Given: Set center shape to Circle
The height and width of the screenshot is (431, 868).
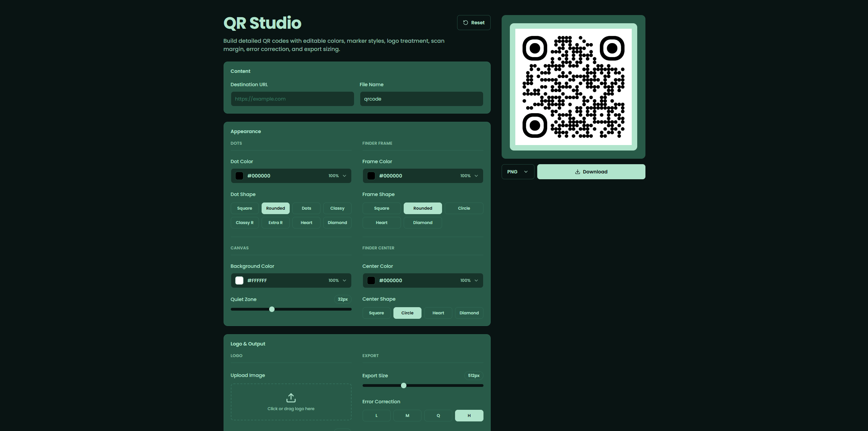Looking at the screenshot, I should [x=407, y=313].
